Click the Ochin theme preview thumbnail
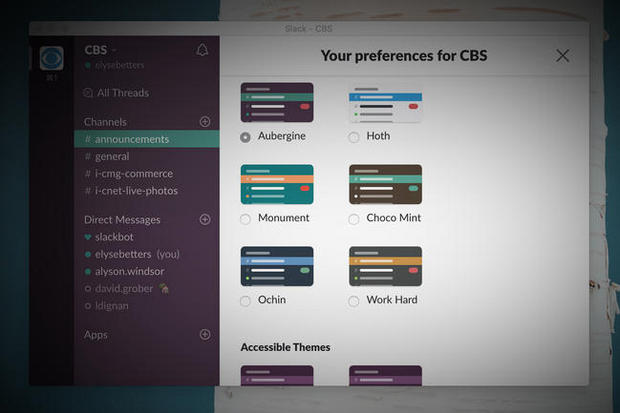 (277, 266)
